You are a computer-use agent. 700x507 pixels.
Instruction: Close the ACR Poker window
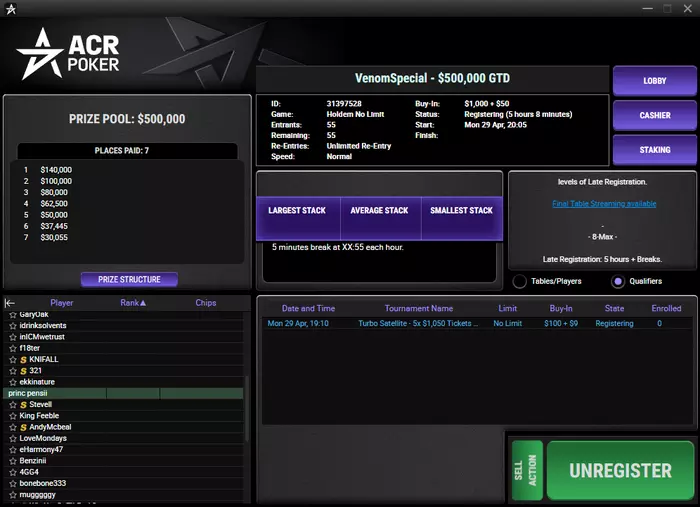coord(688,8)
